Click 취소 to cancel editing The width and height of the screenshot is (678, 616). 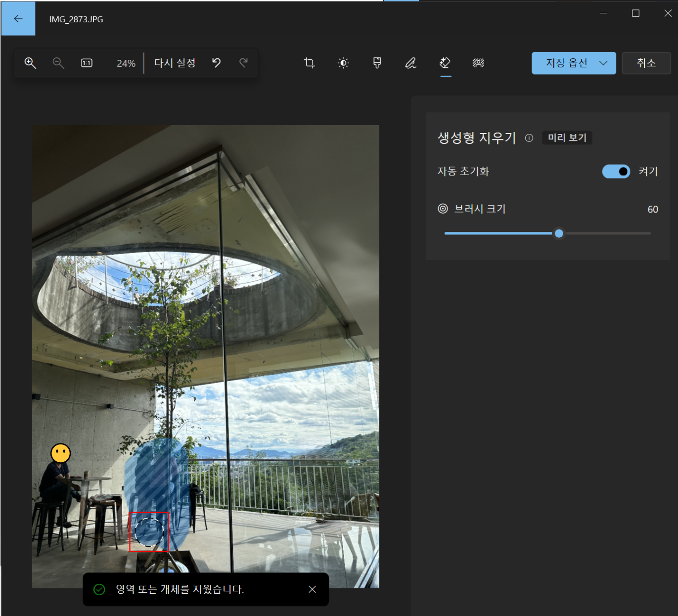[646, 63]
